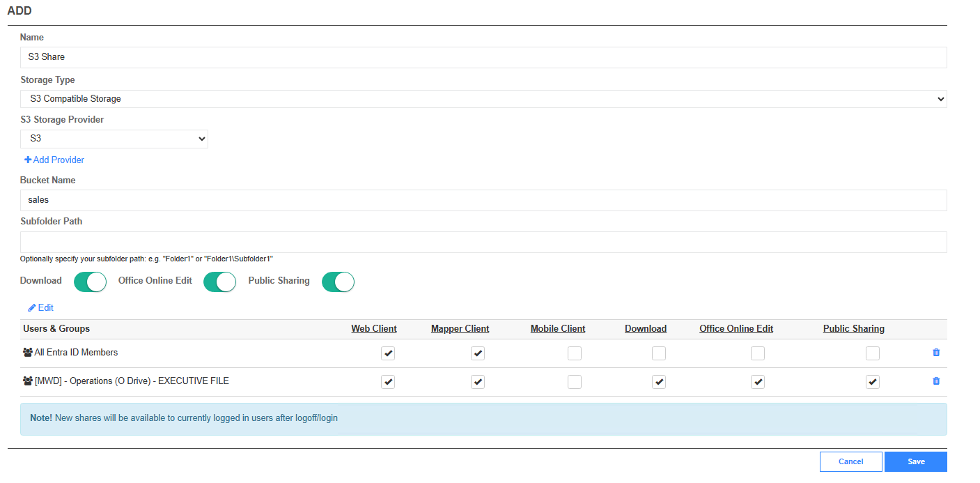
Task: Click trash icon for MWD Operations group
Action: click(936, 381)
